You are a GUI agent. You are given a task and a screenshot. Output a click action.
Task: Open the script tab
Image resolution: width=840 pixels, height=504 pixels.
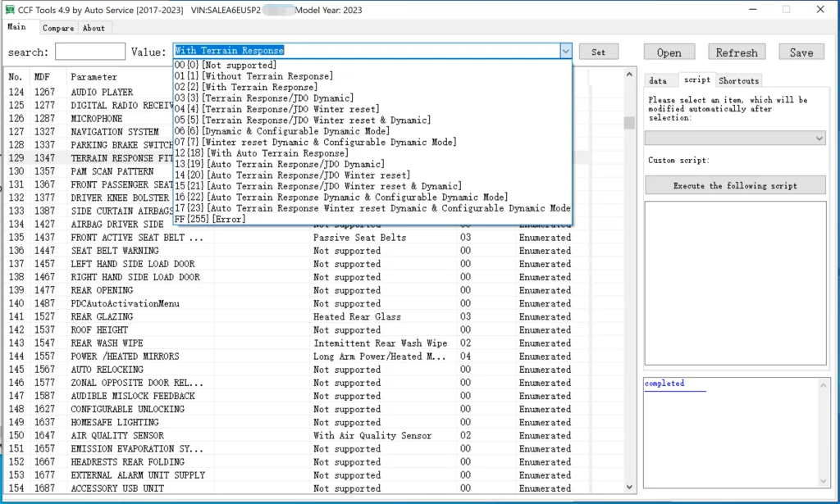coord(697,79)
